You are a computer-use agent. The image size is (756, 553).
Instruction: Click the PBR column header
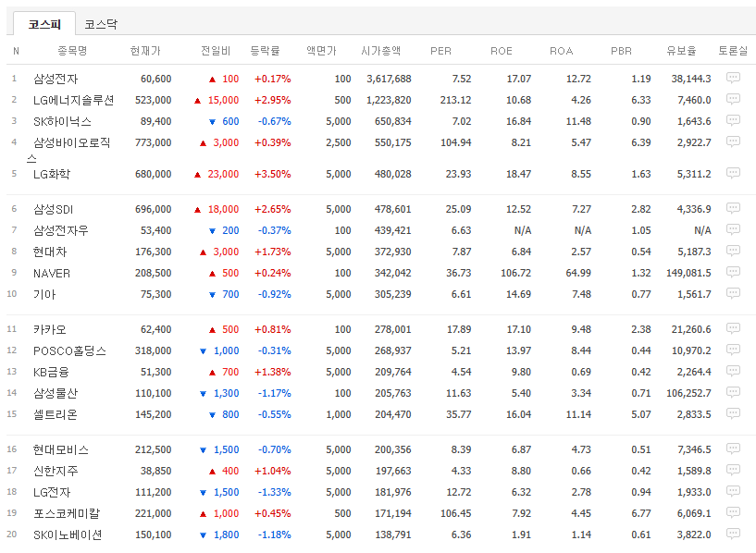(621, 51)
